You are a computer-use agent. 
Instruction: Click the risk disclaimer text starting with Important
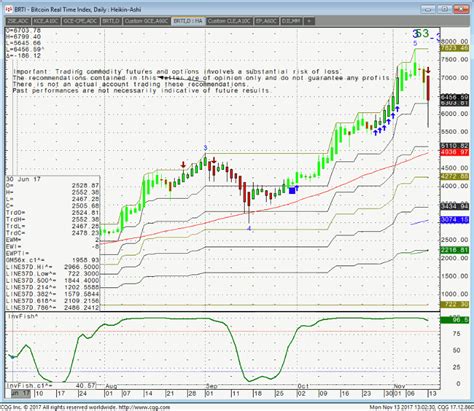click(x=177, y=72)
